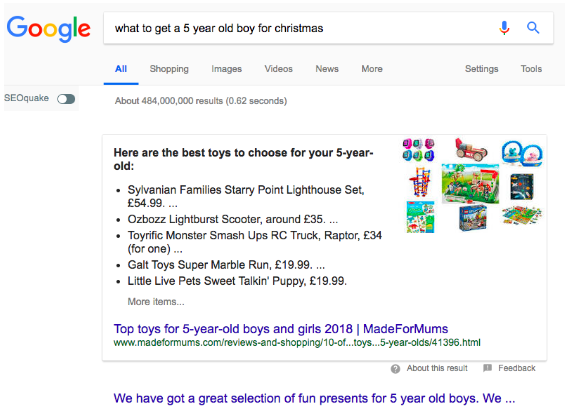Image resolution: width=570 pixels, height=407 pixels.
Task: Switch to the Shopping tab
Action: click(x=169, y=69)
